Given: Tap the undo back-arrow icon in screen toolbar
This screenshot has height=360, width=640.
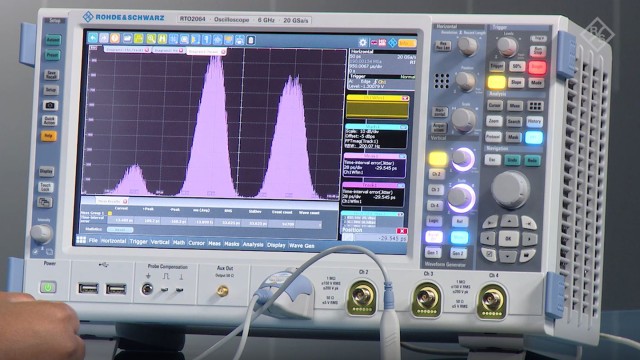Looking at the screenshot, I should pyautogui.click(x=93, y=38).
